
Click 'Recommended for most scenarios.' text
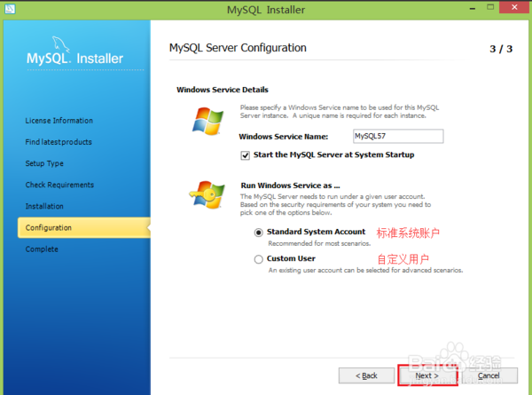point(319,243)
